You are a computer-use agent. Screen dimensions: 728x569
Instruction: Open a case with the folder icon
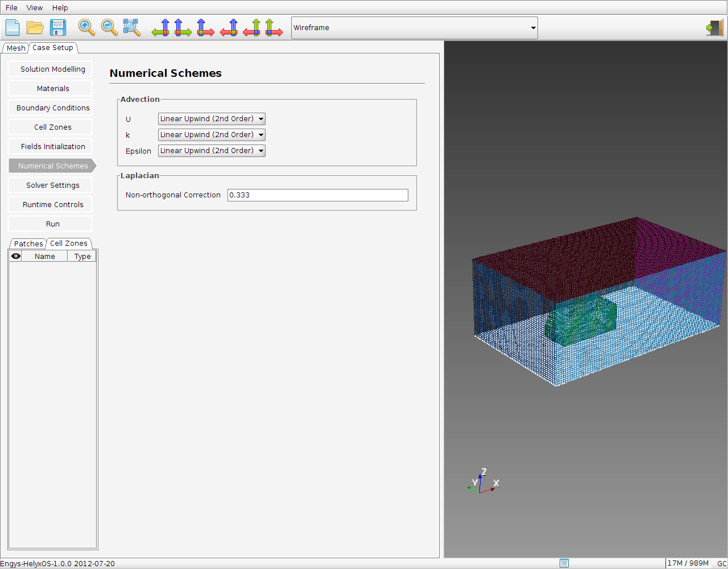(35, 27)
